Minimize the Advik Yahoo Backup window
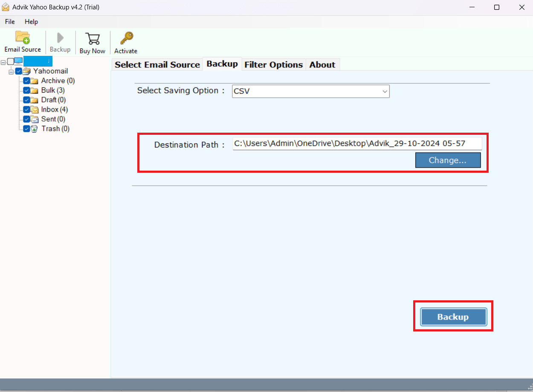533x392 pixels. pyautogui.click(x=472, y=7)
